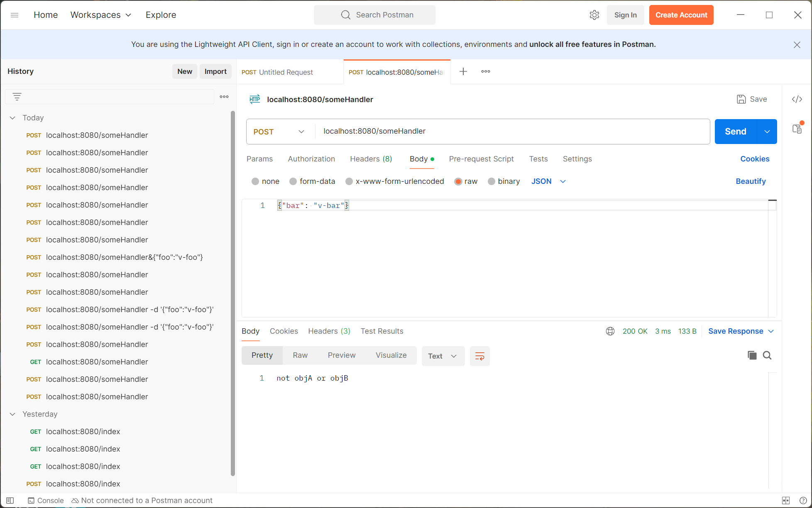The width and height of the screenshot is (812, 508).
Task: Open the Test Results tab
Action: pos(382,331)
